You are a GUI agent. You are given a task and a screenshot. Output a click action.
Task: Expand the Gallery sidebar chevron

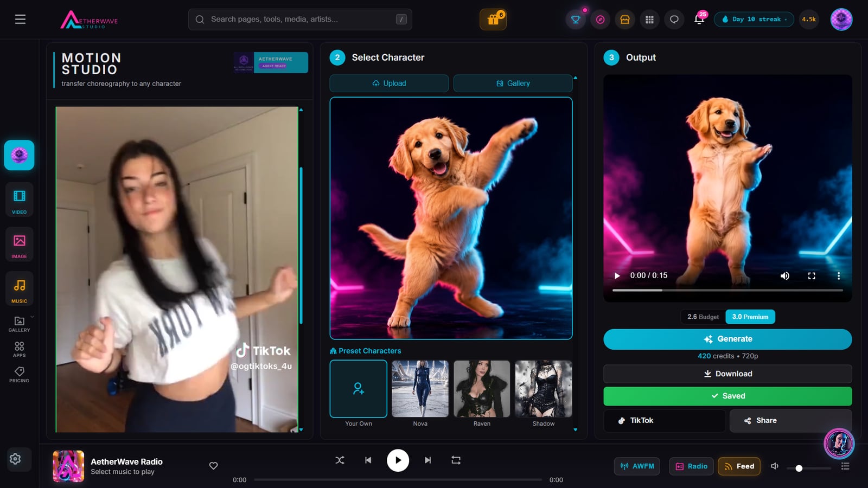32,317
